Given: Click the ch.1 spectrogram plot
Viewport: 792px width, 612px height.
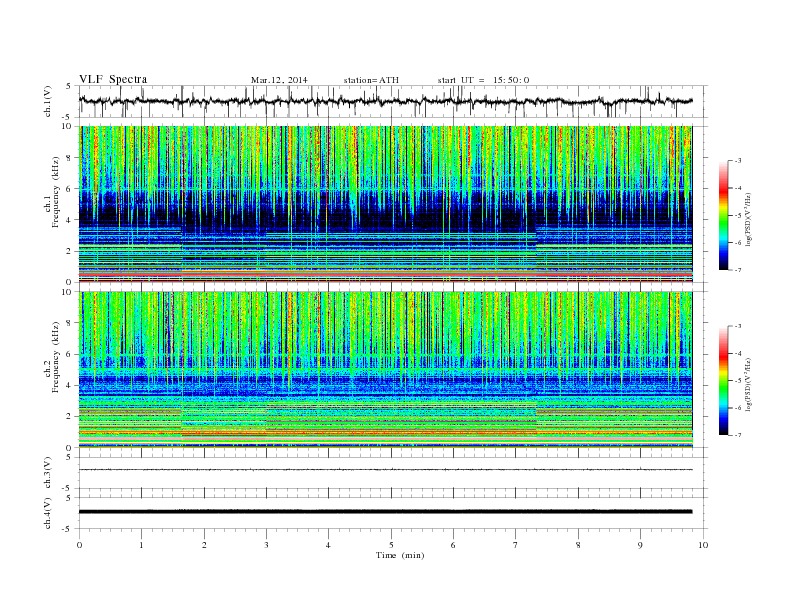Looking at the screenshot, I should point(385,204).
